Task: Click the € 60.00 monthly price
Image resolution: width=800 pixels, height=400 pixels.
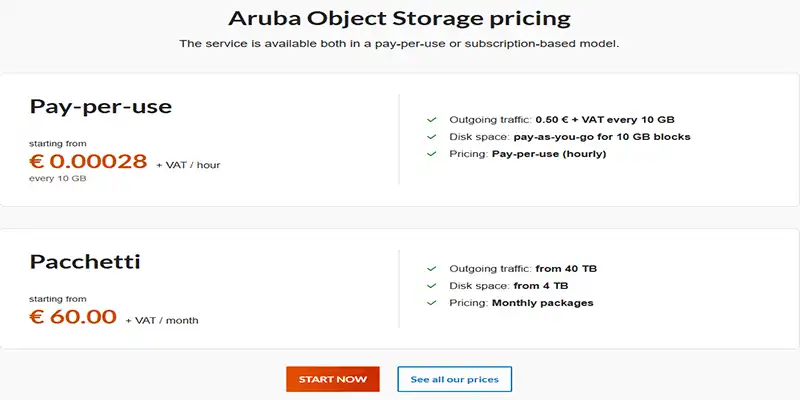Action: (x=73, y=318)
